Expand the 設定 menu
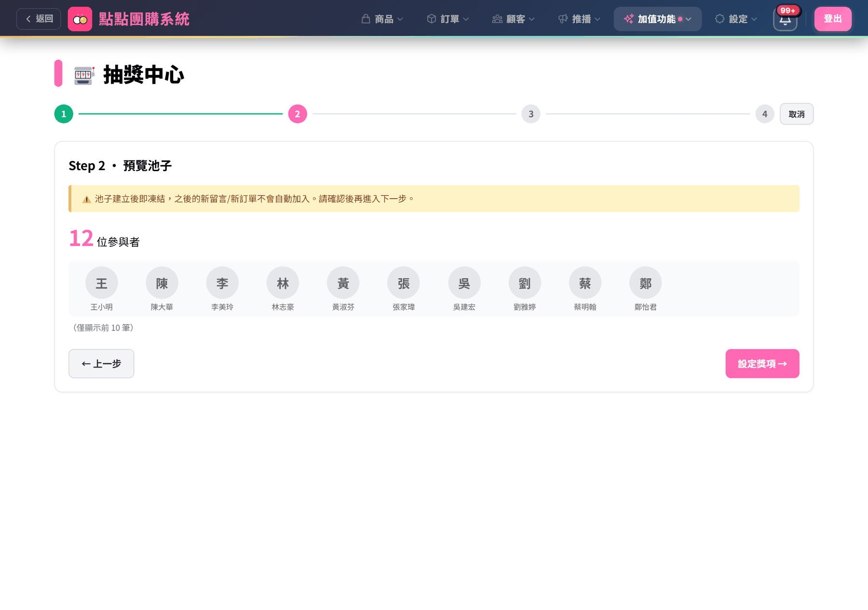Viewport: 868px width, 610px height. pos(736,19)
